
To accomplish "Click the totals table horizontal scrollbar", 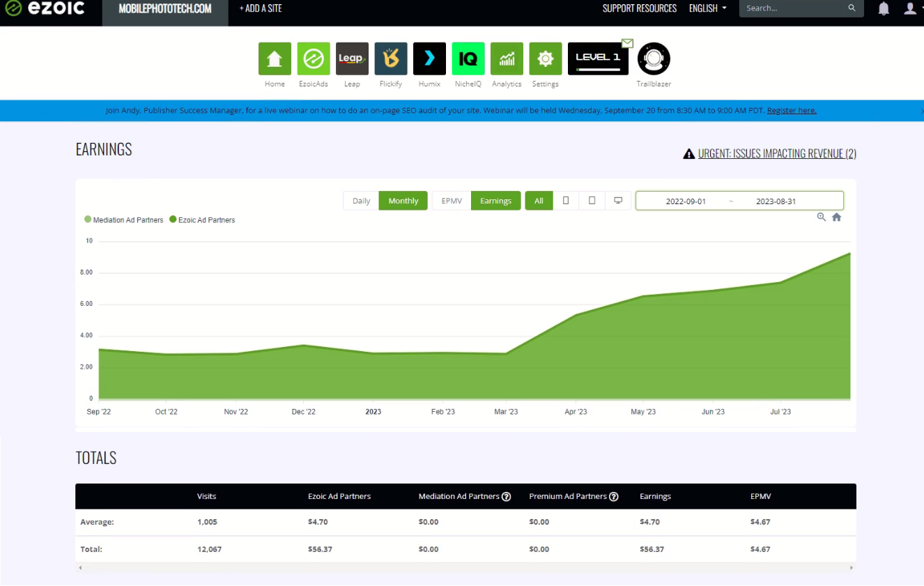I will (x=465, y=568).
